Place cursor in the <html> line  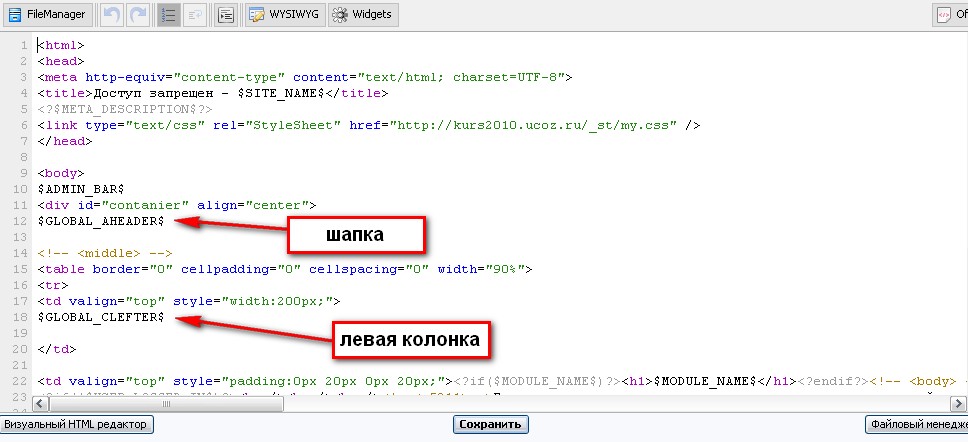tap(60, 45)
